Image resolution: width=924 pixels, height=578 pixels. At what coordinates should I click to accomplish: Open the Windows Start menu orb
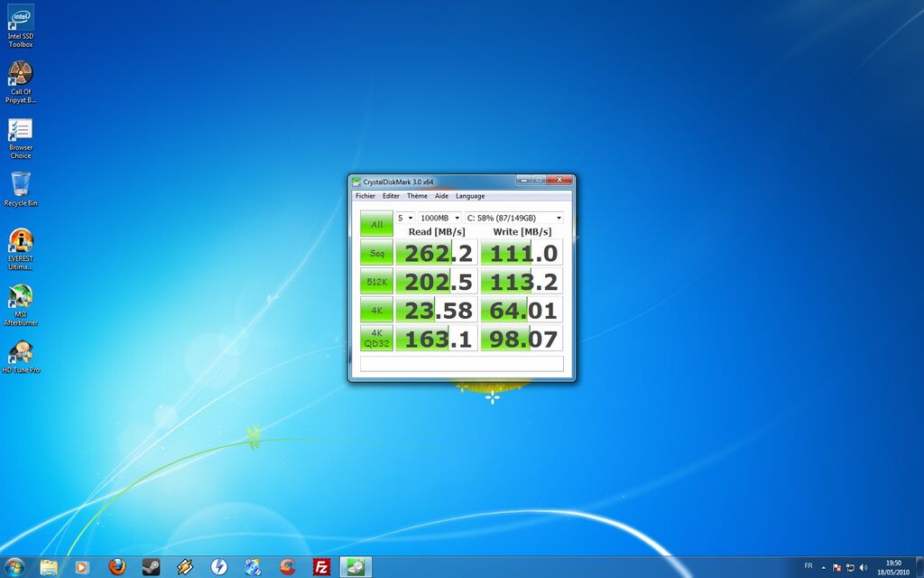(x=14, y=567)
